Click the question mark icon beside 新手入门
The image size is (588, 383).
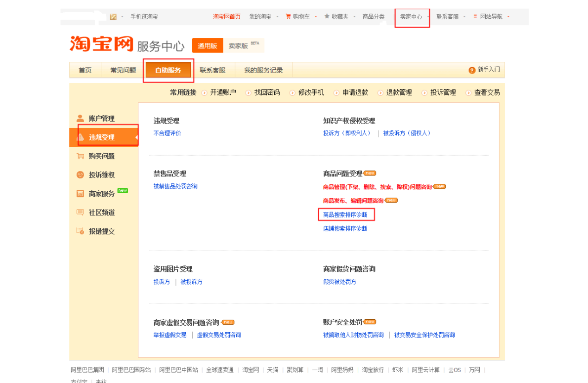click(472, 70)
